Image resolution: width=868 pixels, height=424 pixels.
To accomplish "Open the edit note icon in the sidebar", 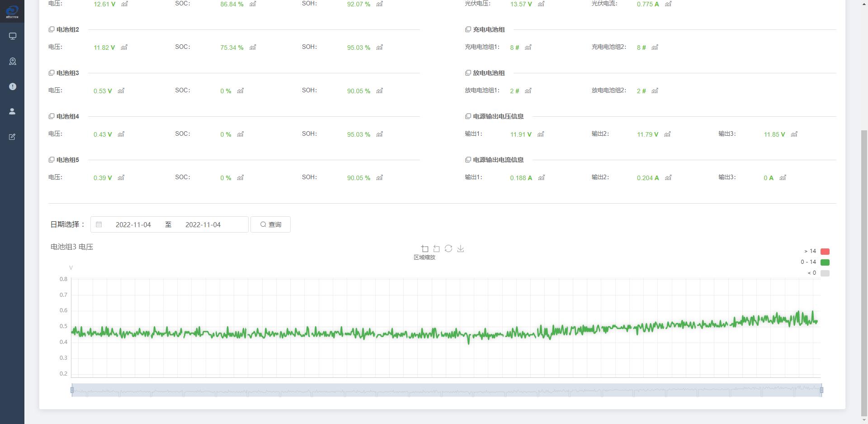I will point(12,137).
